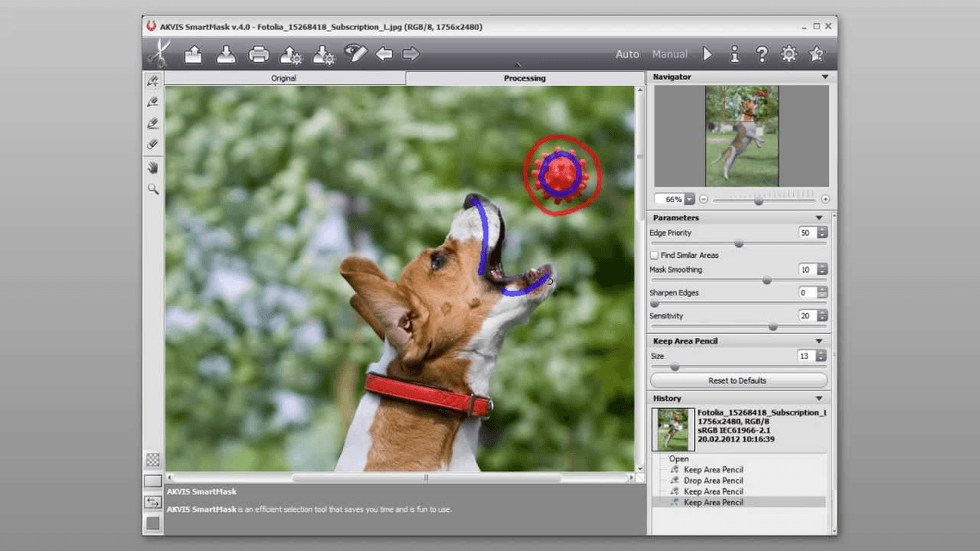Select the Zoom magnifier tool
The width and height of the screenshot is (980, 551).
click(x=153, y=189)
